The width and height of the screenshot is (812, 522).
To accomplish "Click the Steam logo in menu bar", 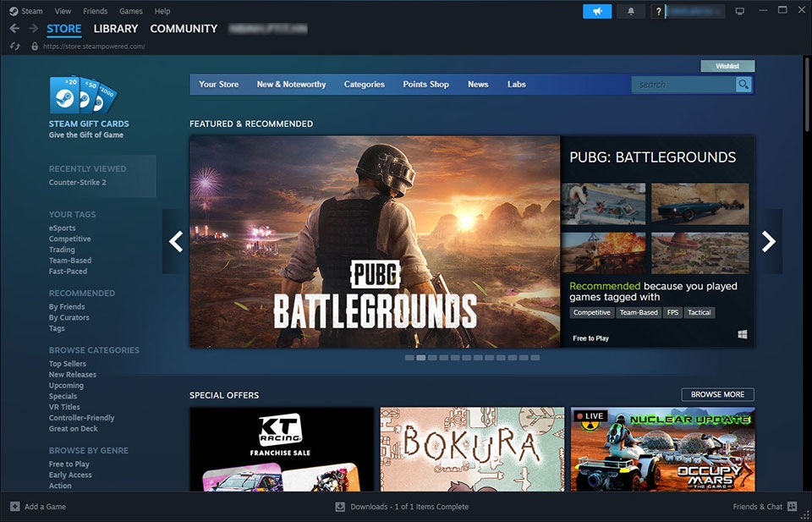I will [14, 11].
